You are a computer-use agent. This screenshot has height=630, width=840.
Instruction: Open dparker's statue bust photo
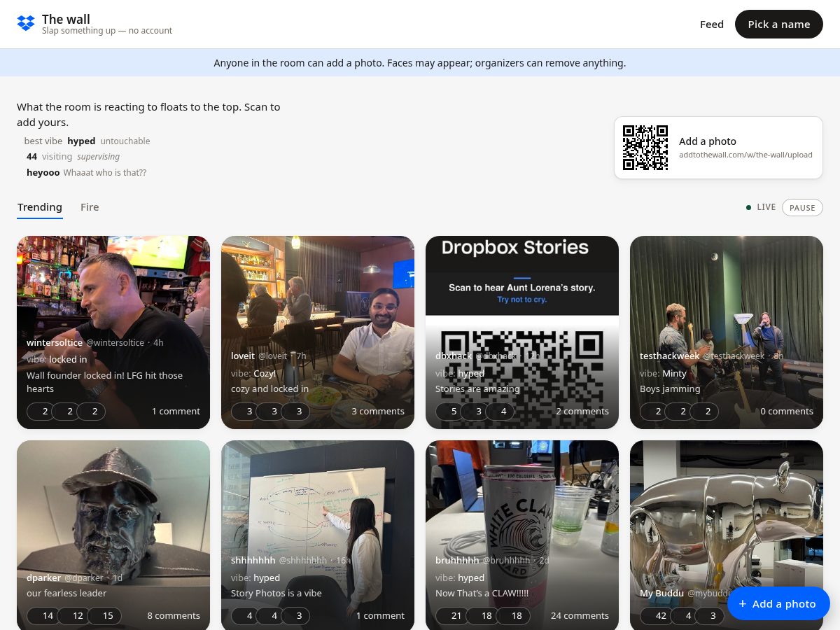pos(113,535)
